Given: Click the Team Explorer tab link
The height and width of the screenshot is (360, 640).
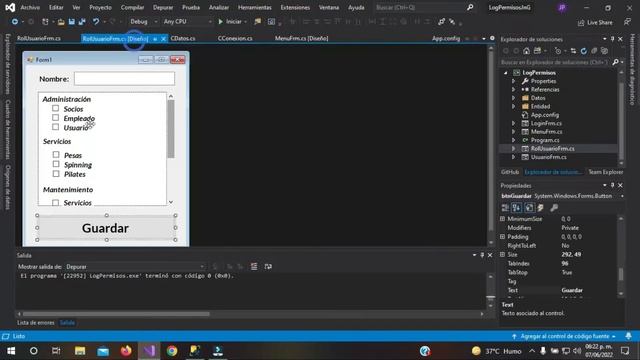Looking at the screenshot, I should point(605,172).
